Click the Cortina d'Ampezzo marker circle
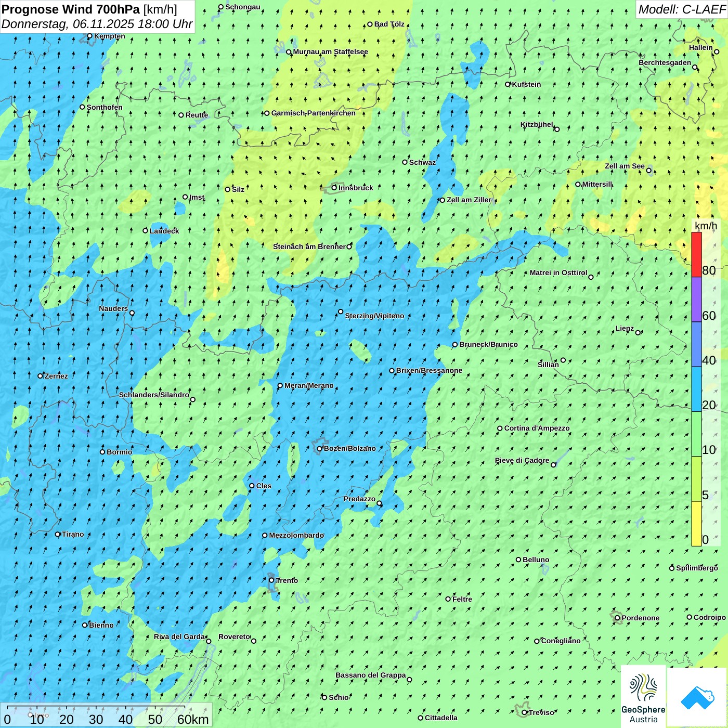The image size is (728, 728). (500, 428)
